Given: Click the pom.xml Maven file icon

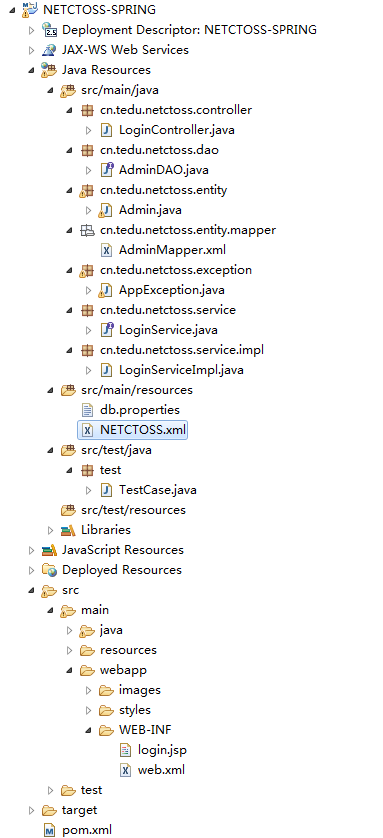Looking at the screenshot, I should click(49, 830).
